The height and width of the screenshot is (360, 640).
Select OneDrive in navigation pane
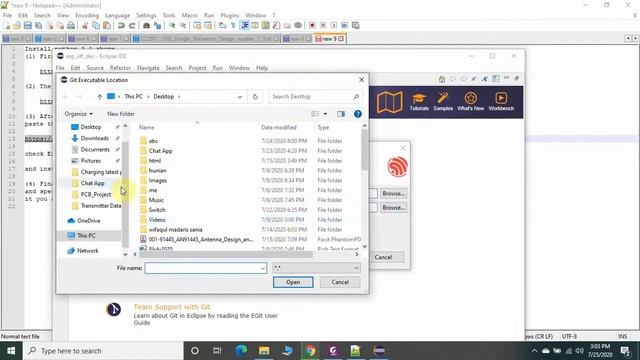[89, 221]
